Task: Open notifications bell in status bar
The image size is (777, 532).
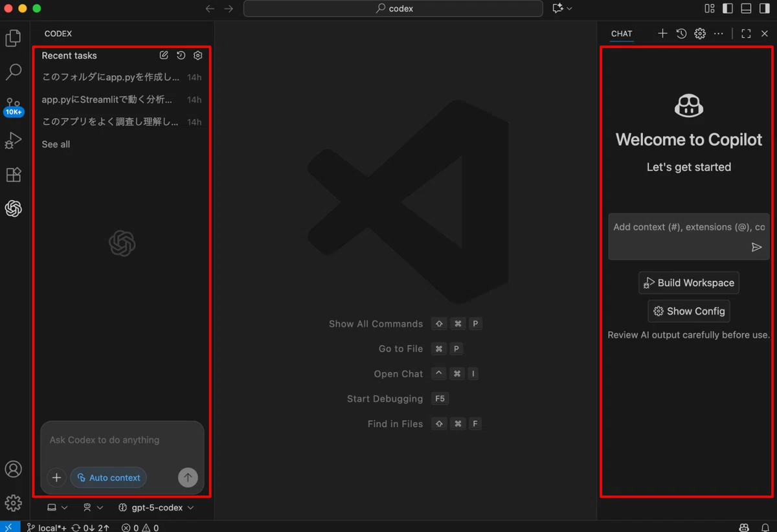Action: [x=765, y=527]
